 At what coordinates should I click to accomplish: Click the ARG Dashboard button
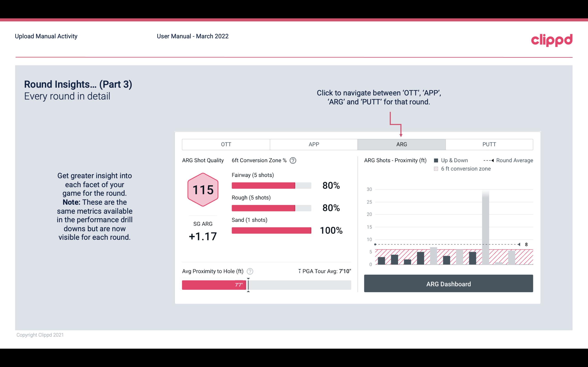[x=449, y=284]
